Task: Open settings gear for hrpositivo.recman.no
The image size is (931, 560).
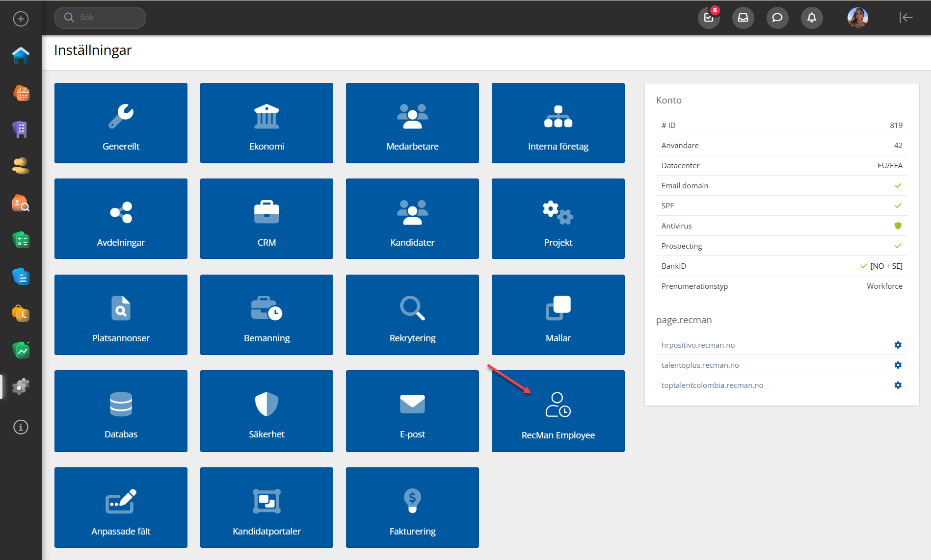Action: tap(898, 345)
